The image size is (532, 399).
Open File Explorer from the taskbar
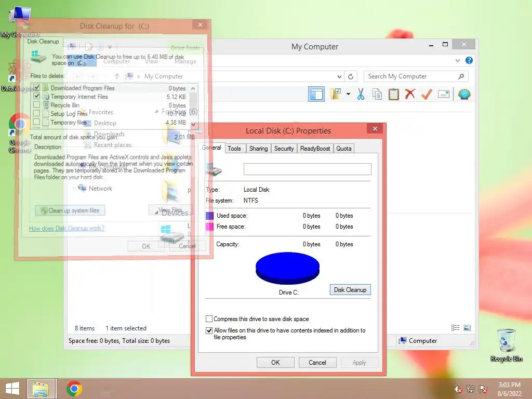pyautogui.click(x=41, y=389)
